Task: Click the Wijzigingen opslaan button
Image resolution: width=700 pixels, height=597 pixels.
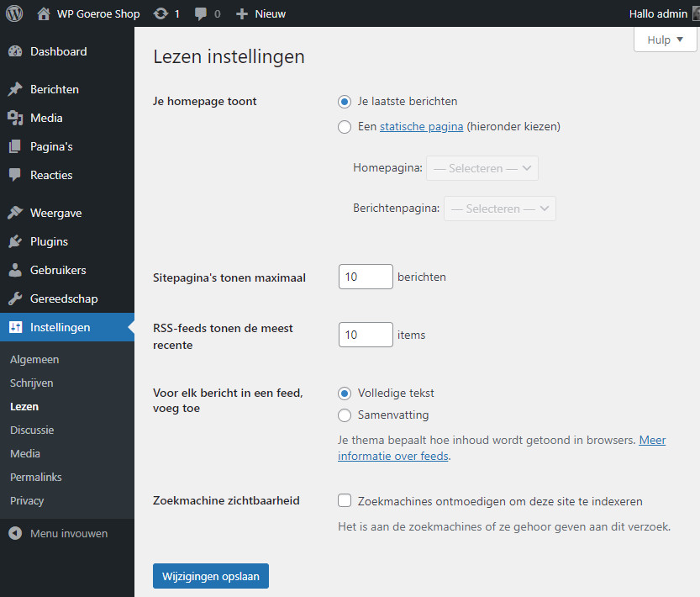Action: (x=211, y=576)
